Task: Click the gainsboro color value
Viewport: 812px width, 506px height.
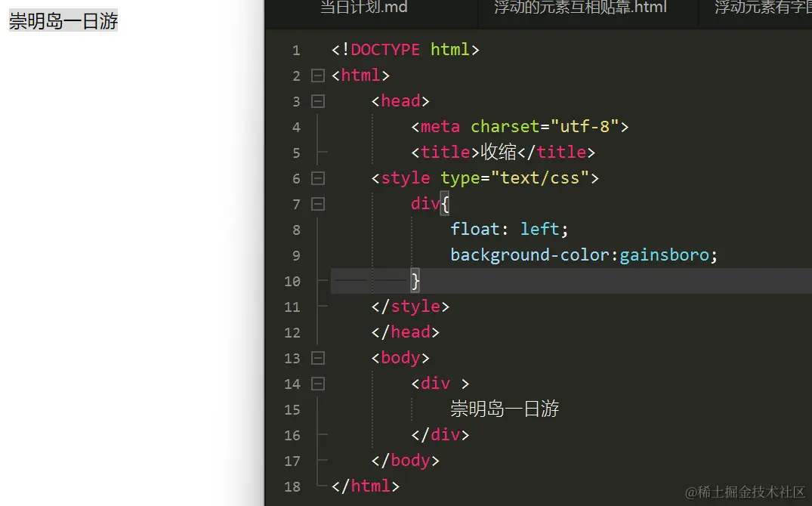Action: coord(664,255)
